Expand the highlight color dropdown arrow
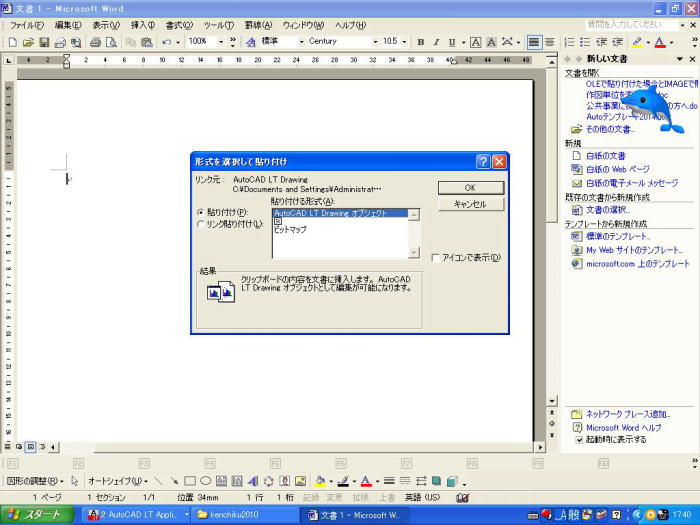The image size is (700, 525). (648, 42)
